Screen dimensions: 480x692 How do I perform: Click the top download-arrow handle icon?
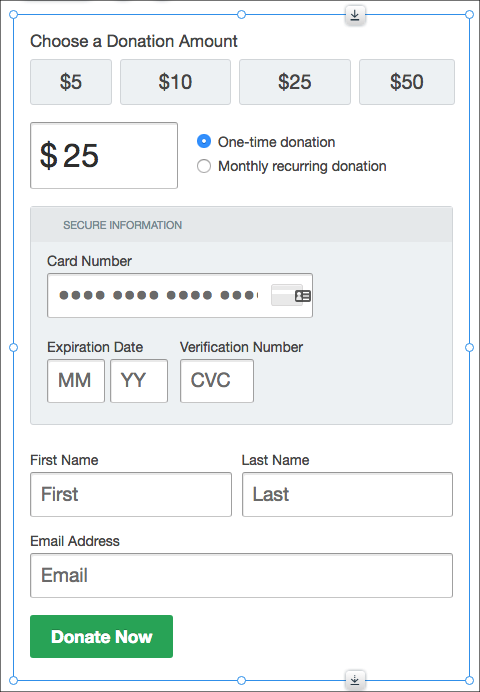(355, 15)
